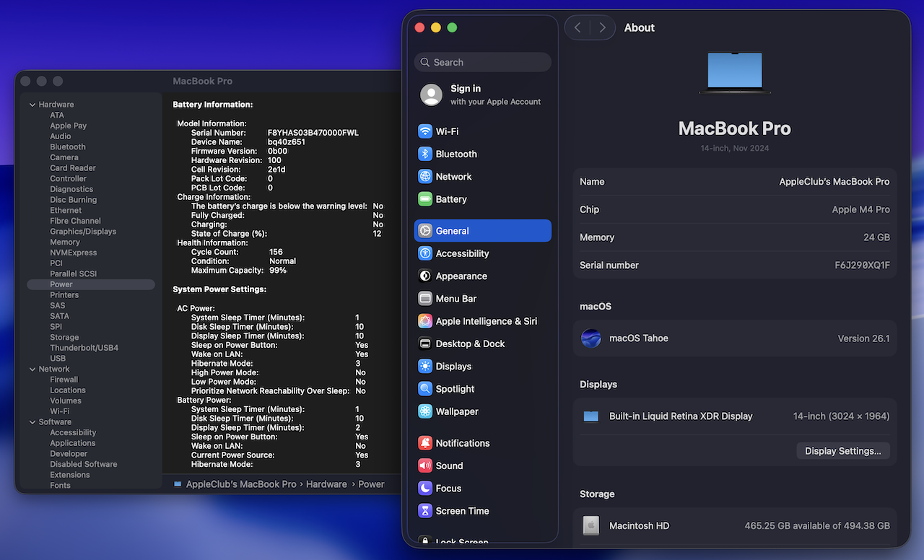The image size is (924, 560).
Task: Switch to the Appearance settings pane
Action: (461, 276)
